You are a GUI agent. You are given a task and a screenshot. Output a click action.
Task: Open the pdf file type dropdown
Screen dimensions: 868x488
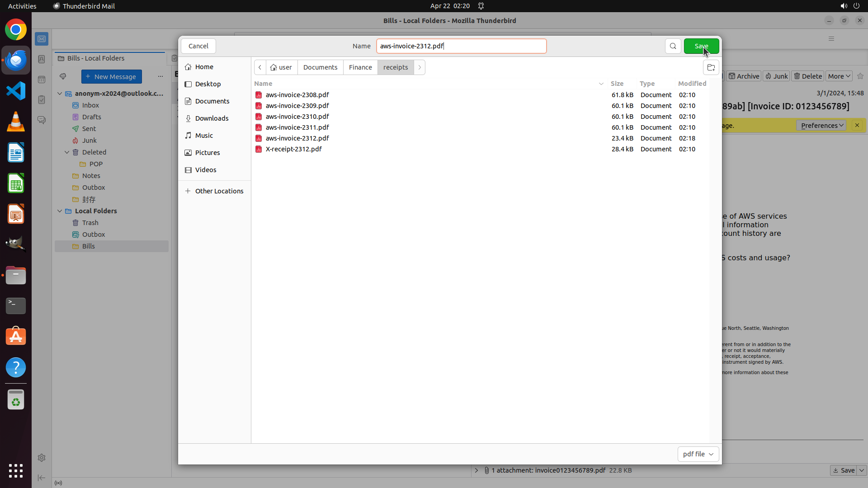(698, 454)
